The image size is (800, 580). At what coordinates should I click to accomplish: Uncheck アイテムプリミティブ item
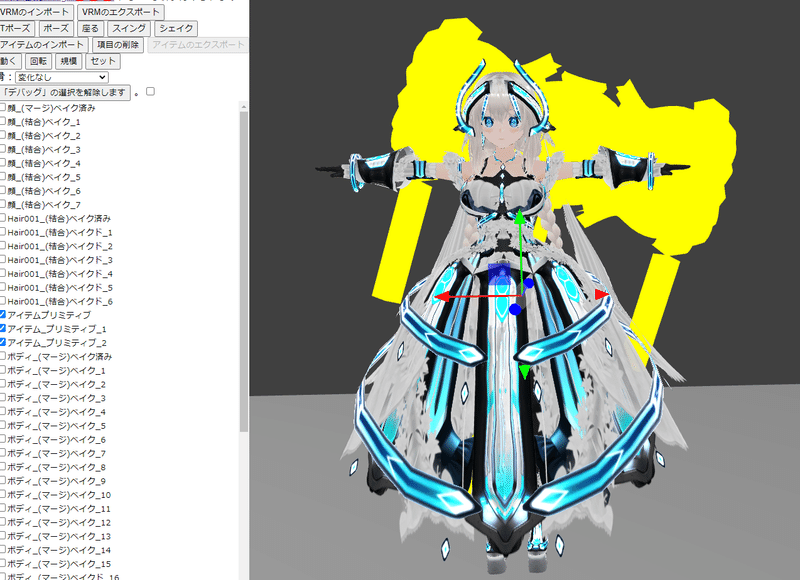tap(3, 314)
